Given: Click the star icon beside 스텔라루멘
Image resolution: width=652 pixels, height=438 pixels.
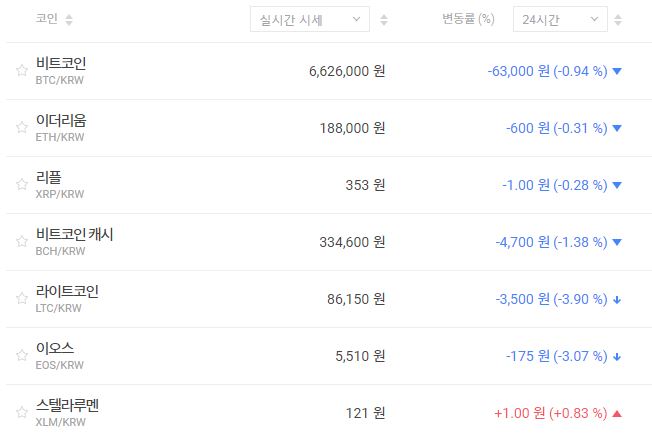Looking at the screenshot, I should (21, 412).
